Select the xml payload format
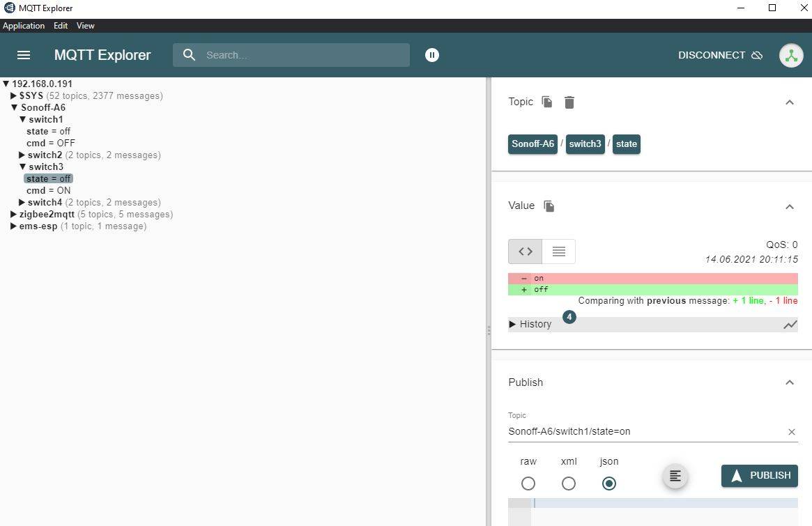Screen dimensions: 812x526 pos(569,484)
